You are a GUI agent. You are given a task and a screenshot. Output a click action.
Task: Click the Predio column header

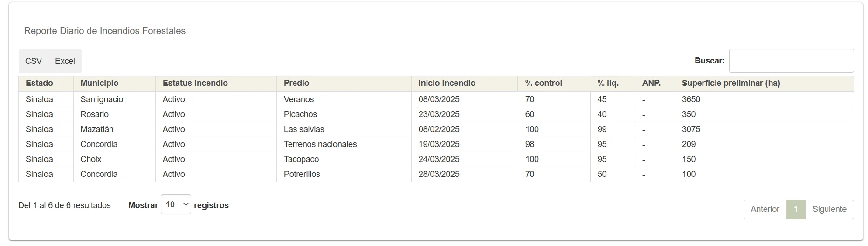(x=296, y=83)
